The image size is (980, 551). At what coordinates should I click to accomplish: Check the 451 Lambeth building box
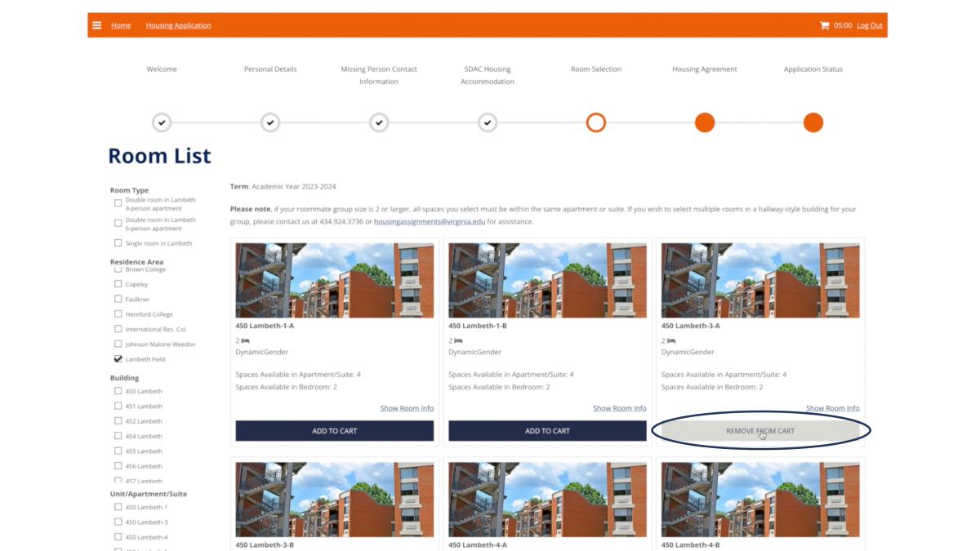118,406
